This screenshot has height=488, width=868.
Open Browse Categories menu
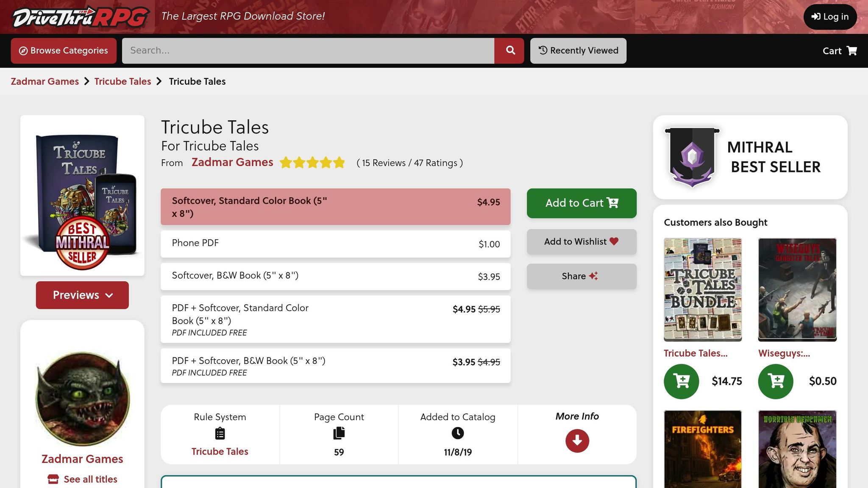64,51
